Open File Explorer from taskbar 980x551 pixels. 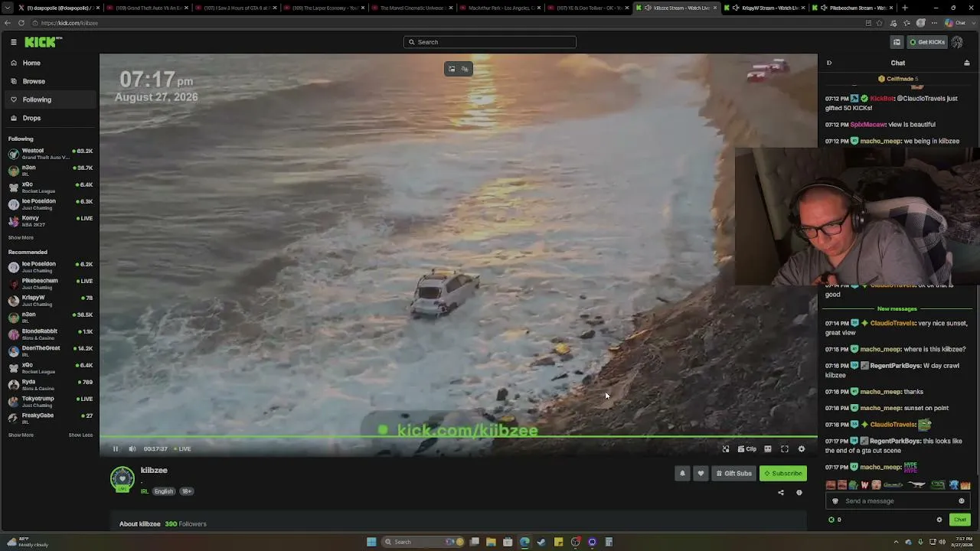click(x=491, y=542)
